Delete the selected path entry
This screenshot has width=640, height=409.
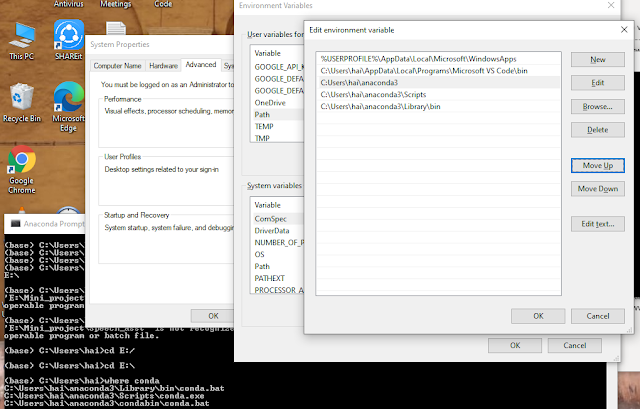tap(598, 130)
